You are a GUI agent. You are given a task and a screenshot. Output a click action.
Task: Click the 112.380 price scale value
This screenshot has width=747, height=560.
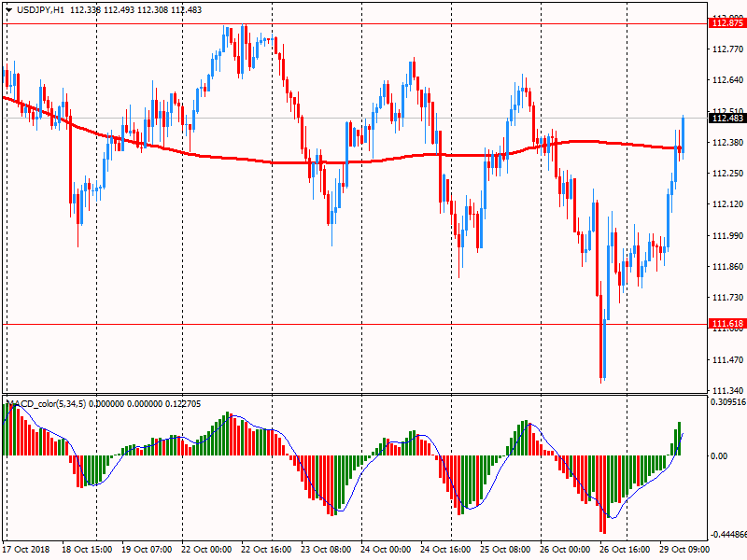727,143
